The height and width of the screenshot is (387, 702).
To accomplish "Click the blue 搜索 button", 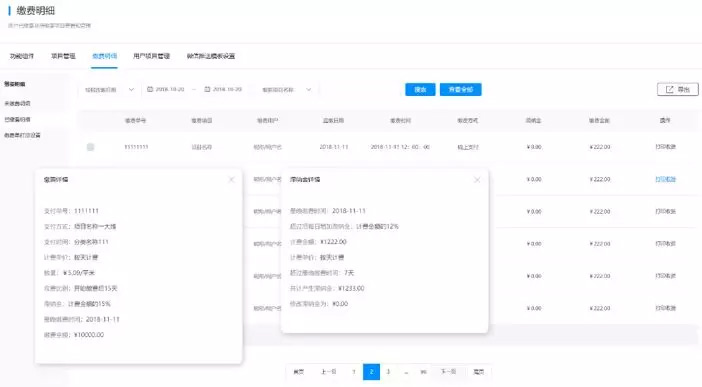I will pos(420,90).
